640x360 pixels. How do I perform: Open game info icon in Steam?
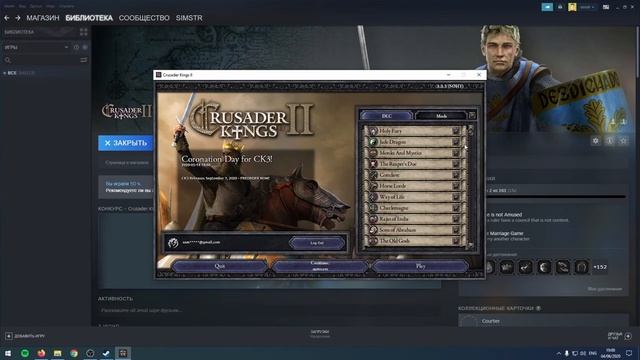[x=610, y=141]
